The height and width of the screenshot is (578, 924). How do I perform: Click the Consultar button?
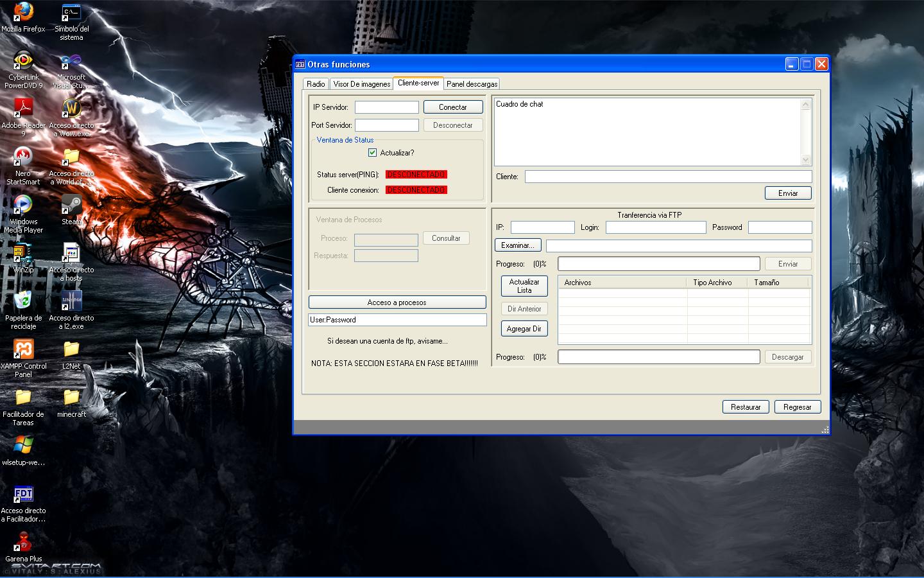click(x=446, y=238)
